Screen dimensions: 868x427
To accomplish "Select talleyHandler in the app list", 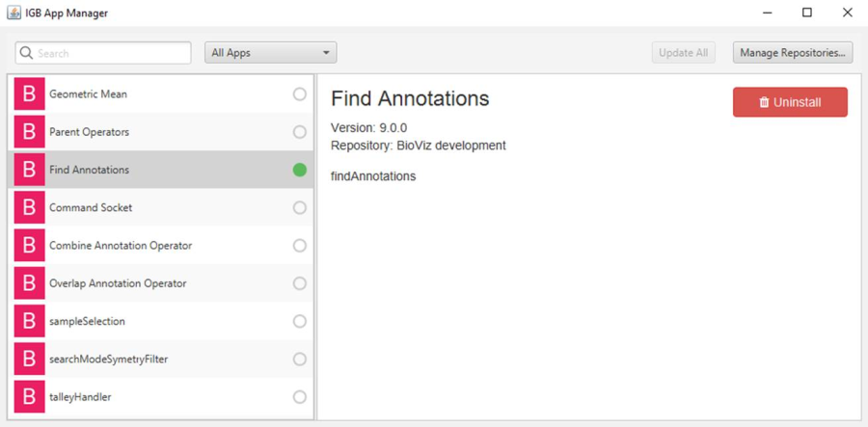I will pyautogui.click(x=160, y=396).
